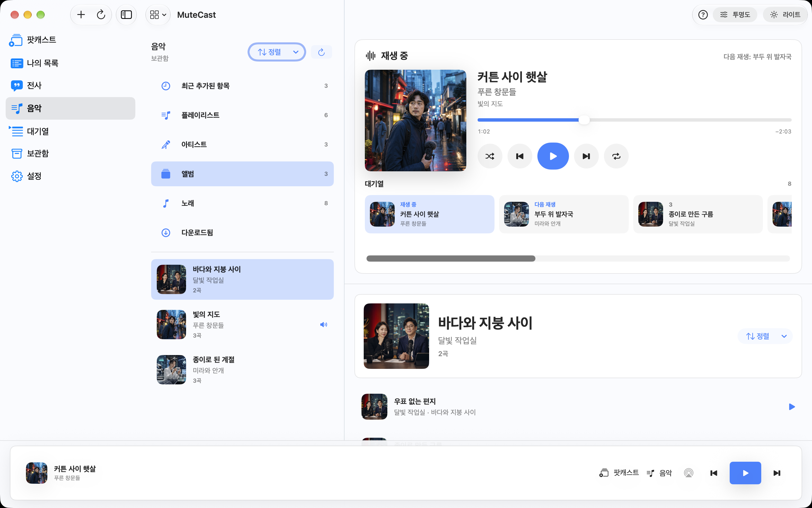Image resolution: width=812 pixels, height=508 pixels.
Task: Open 대기열 in the sidebar
Action: click(x=70, y=131)
